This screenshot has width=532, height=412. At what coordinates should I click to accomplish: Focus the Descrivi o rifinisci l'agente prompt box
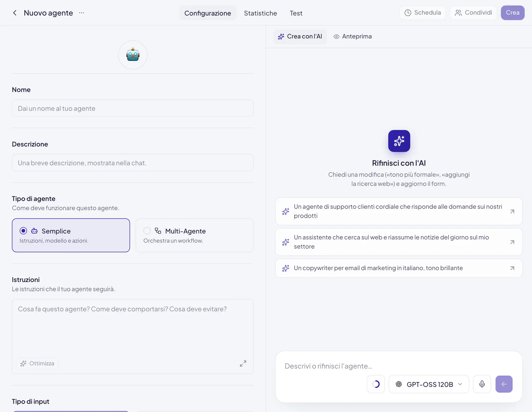click(399, 366)
